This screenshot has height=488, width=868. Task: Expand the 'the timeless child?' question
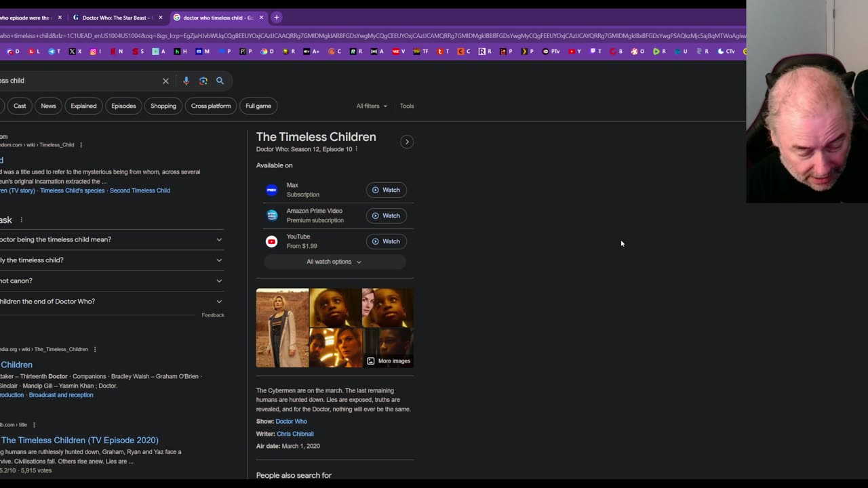pos(112,260)
